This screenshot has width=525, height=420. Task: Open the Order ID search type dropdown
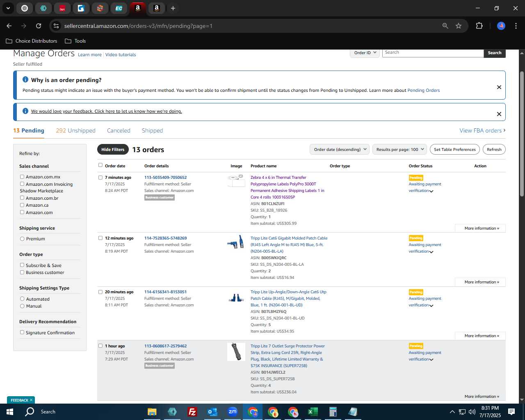tap(365, 53)
